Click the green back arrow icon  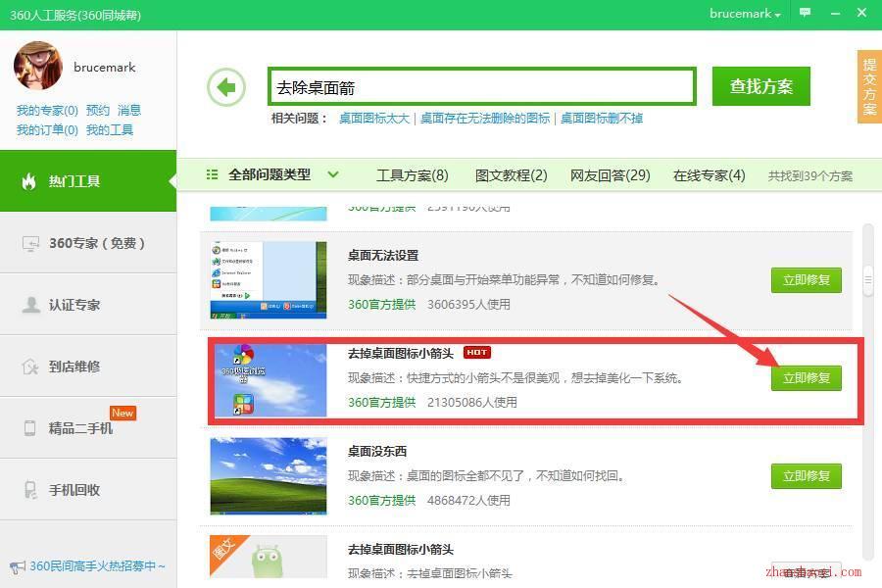(226, 87)
